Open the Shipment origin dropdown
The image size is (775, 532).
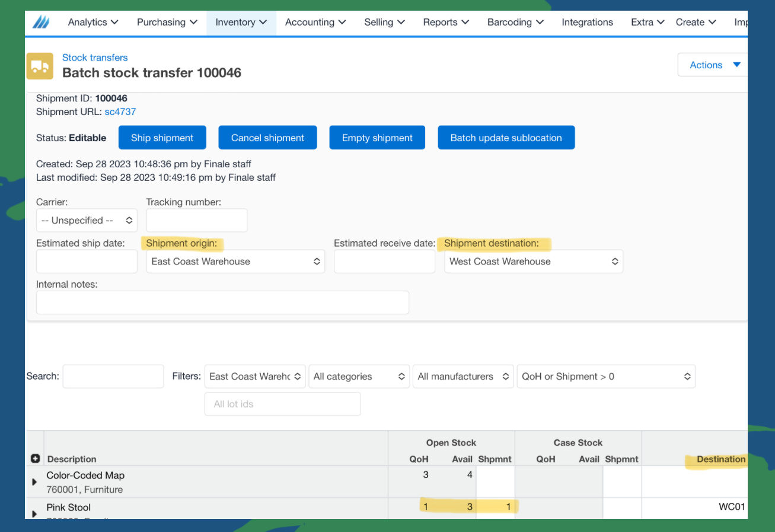pyautogui.click(x=235, y=262)
